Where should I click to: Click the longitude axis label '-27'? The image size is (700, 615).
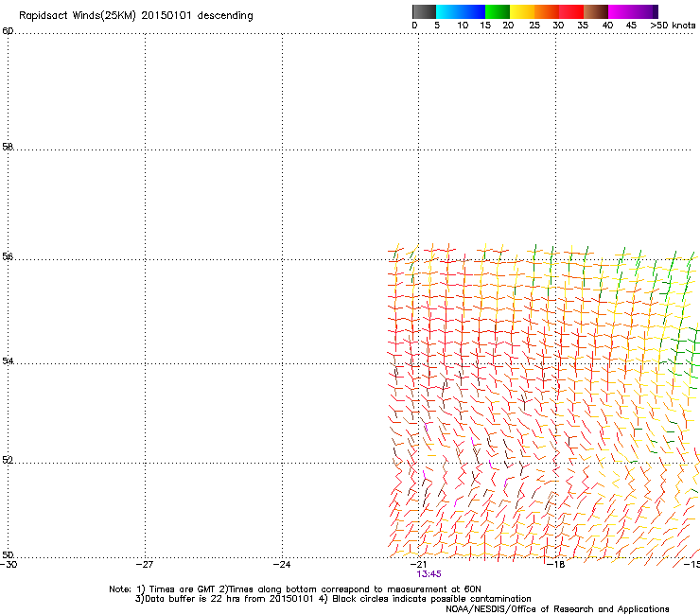tap(145, 565)
